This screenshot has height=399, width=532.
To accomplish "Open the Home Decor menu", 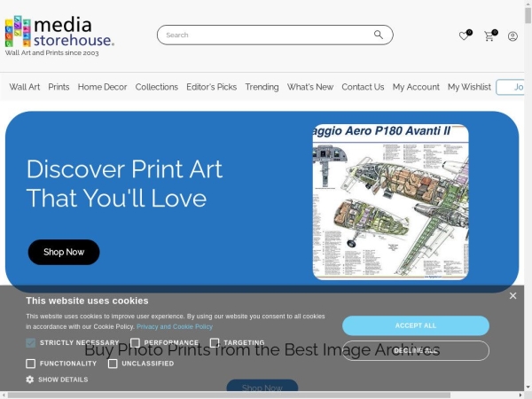I will [x=102, y=87].
